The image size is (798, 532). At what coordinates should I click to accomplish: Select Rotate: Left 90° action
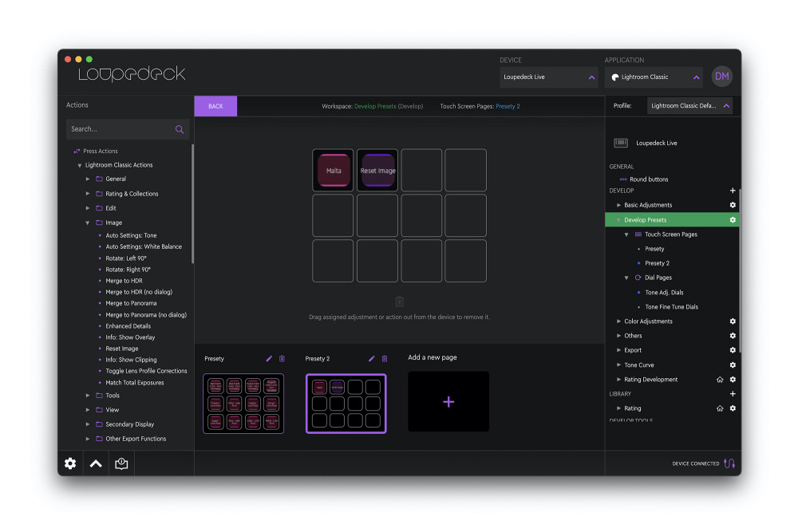pos(126,258)
